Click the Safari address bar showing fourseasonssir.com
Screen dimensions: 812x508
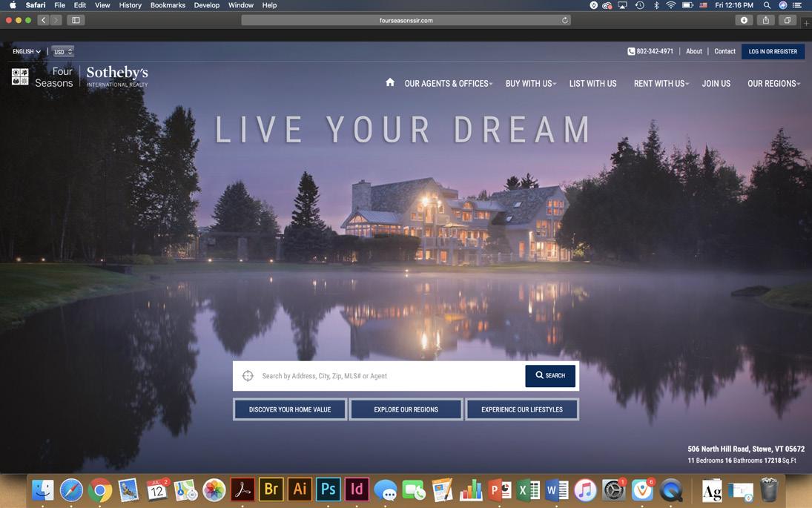(406, 20)
